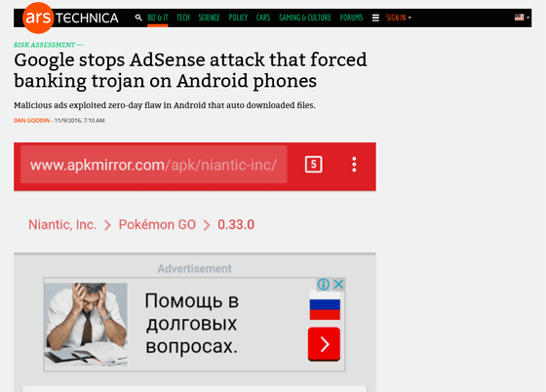
Task: Select the Biz & IT tab
Action: 158,18
